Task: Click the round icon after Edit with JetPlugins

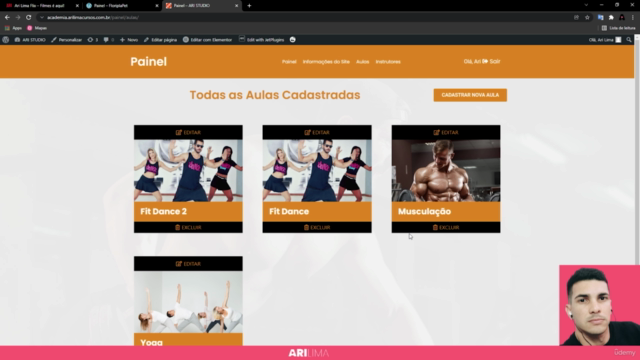Action: (x=293, y=40)
